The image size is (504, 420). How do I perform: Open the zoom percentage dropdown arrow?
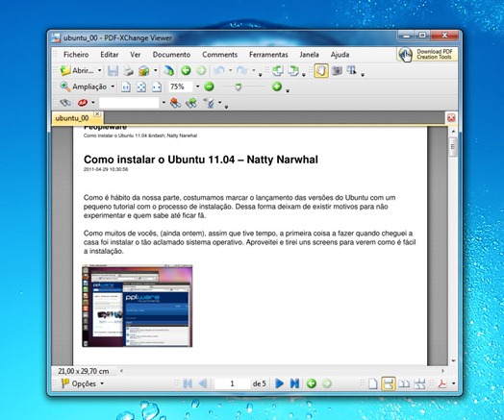click(197, 86)
